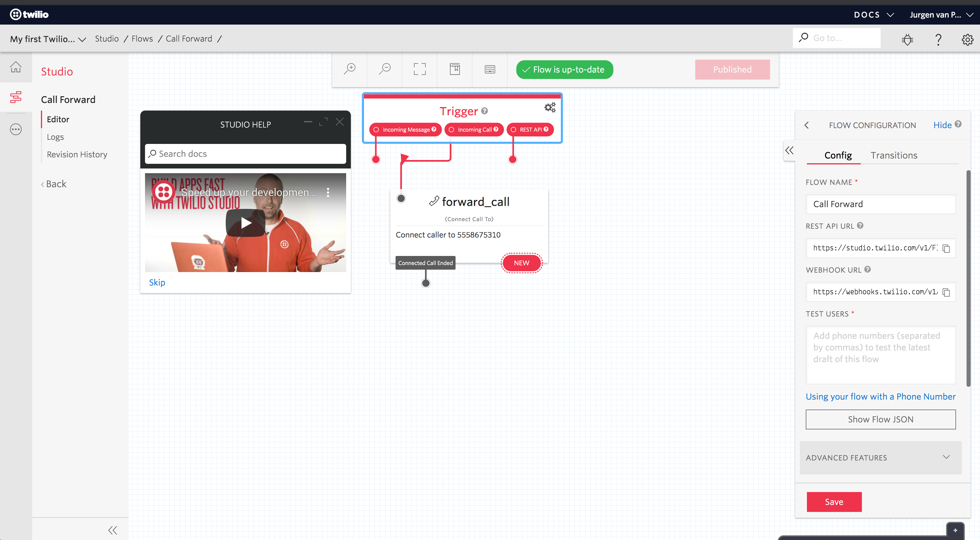Select the REST API trigger

(x=530, y=129)
